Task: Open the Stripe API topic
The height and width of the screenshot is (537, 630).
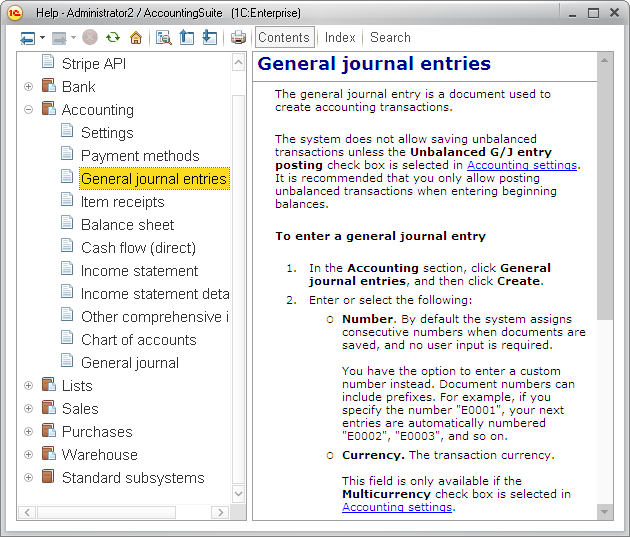Action: pos(94,63)
